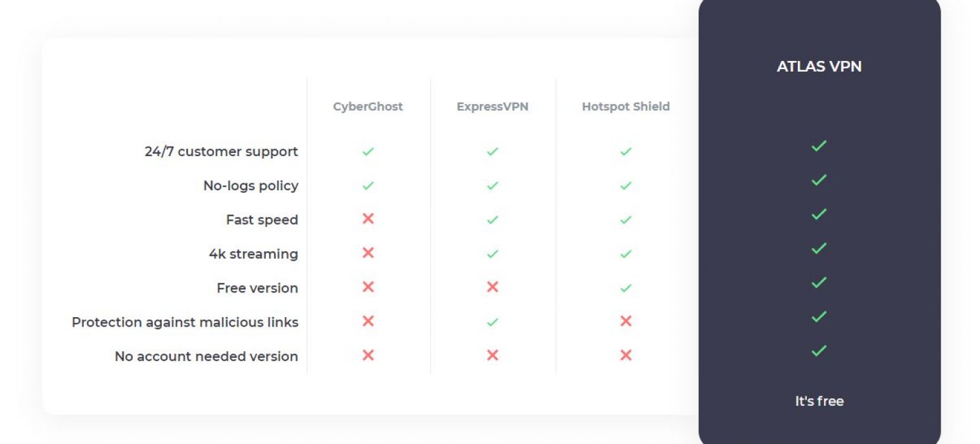Click Atlas VPN's checkmark for No-logs policy
This screenshot has width=980, height=444.
click(819, 180)
